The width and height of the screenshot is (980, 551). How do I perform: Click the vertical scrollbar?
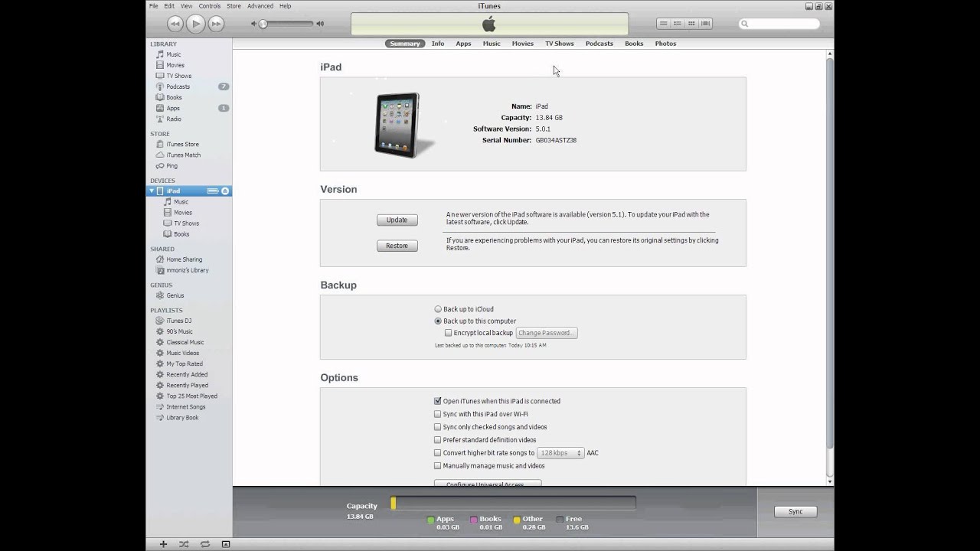pos(830,253)
